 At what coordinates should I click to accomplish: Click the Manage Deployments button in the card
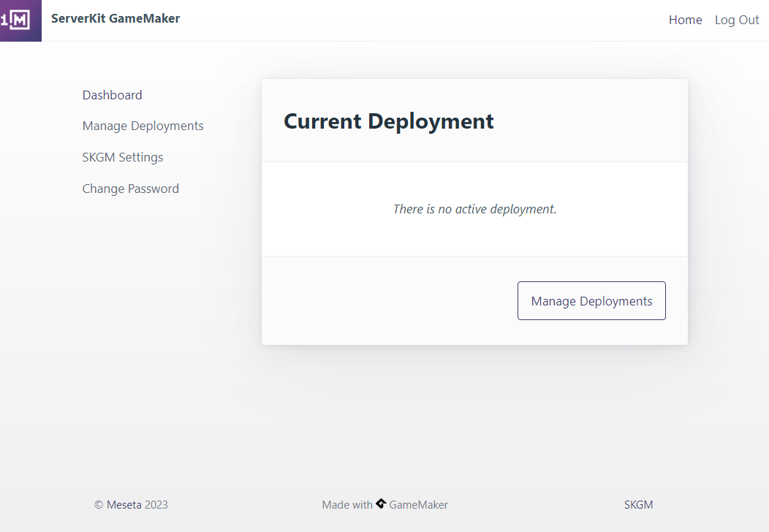tap(591, 300)
